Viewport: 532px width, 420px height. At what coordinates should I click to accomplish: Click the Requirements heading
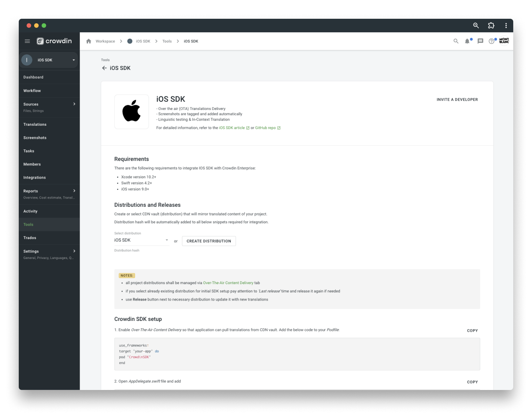tap(132, 159)
